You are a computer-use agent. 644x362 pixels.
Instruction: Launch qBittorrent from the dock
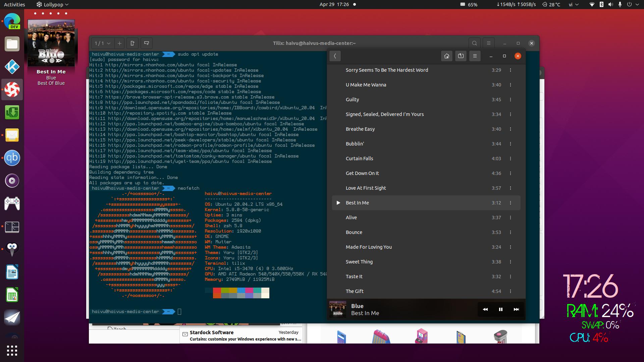point(12,158)
